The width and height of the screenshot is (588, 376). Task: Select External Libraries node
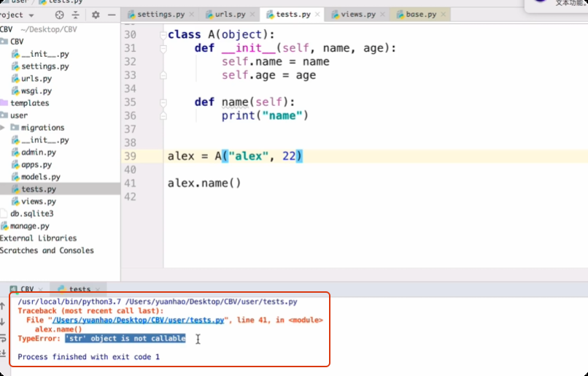coord(38,238)
